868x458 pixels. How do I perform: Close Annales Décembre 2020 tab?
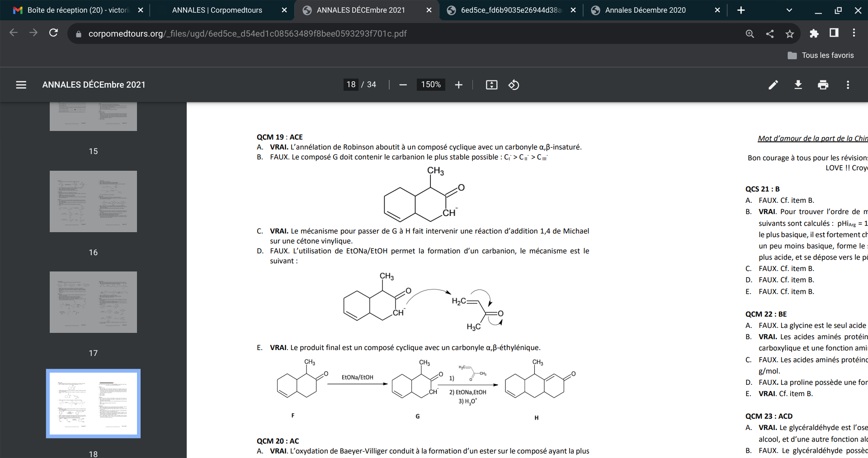click(717, 10)
